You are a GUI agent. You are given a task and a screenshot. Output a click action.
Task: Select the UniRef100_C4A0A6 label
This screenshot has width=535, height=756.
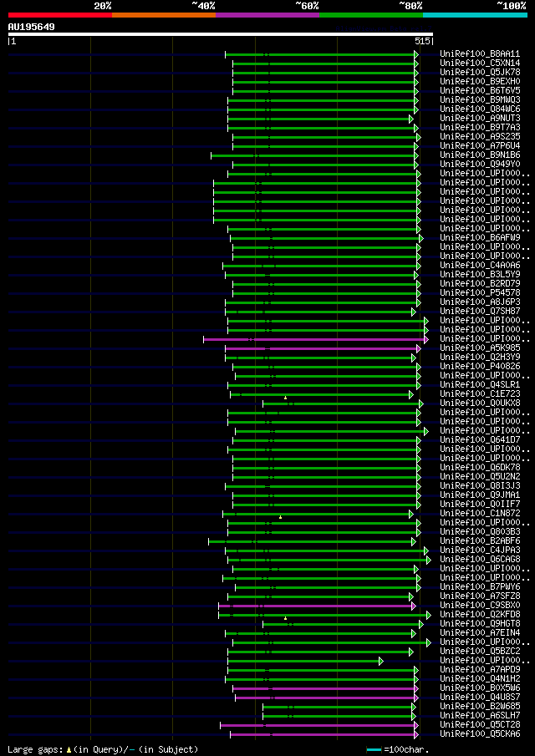pyautogui.click(x=480, y=266)
